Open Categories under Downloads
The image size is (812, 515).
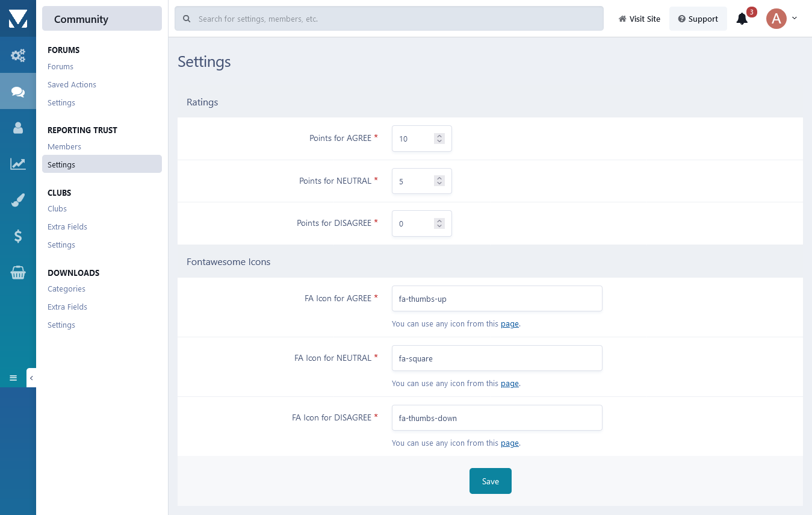66,289
